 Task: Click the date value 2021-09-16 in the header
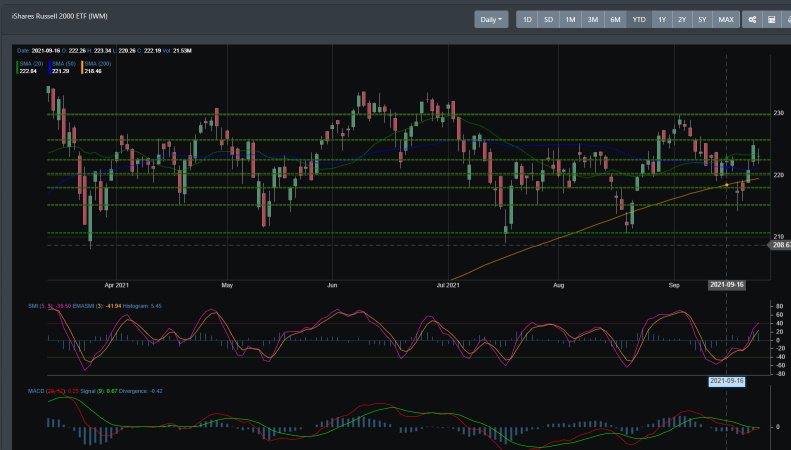click(46, 50)
